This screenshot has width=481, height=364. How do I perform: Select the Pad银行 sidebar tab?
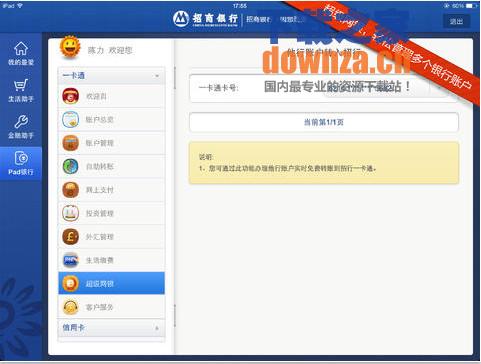point(21,163)
